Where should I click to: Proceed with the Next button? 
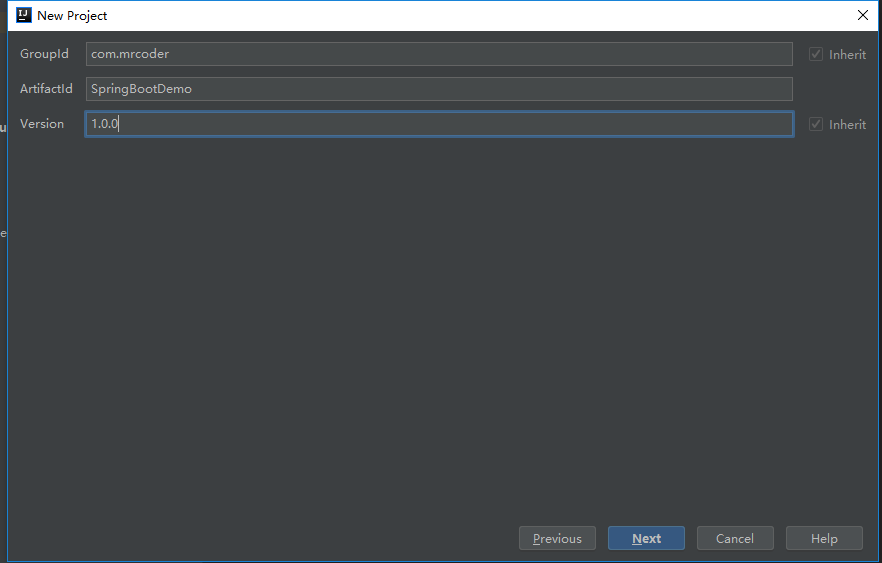coord(646,538)
